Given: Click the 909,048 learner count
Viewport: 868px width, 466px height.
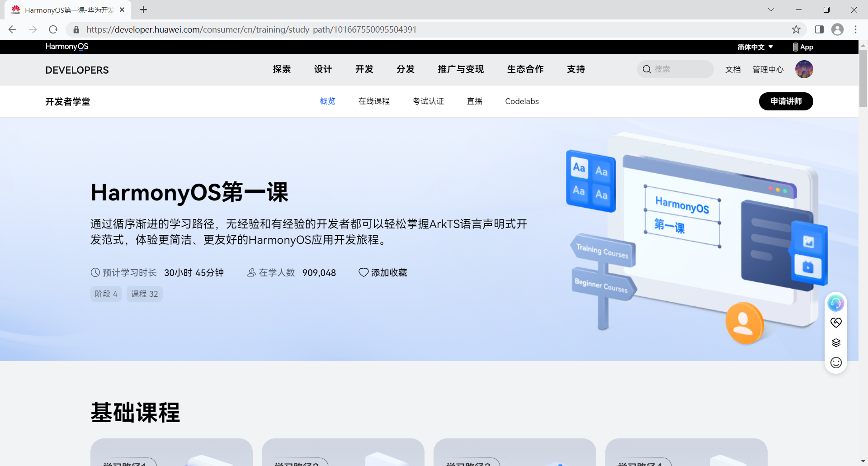Looking at the screenshot, I should pyautogui.click(x=319, y=273).
